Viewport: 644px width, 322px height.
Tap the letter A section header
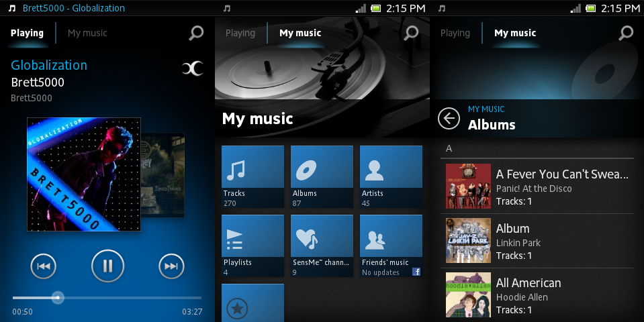click(449, 148)
